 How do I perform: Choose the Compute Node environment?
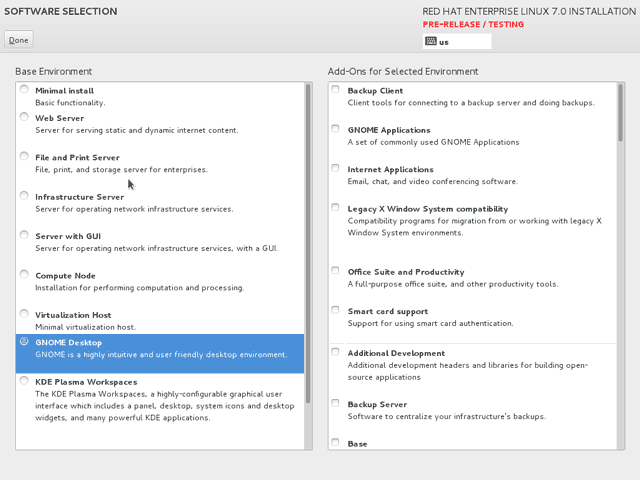pos(24,274)
